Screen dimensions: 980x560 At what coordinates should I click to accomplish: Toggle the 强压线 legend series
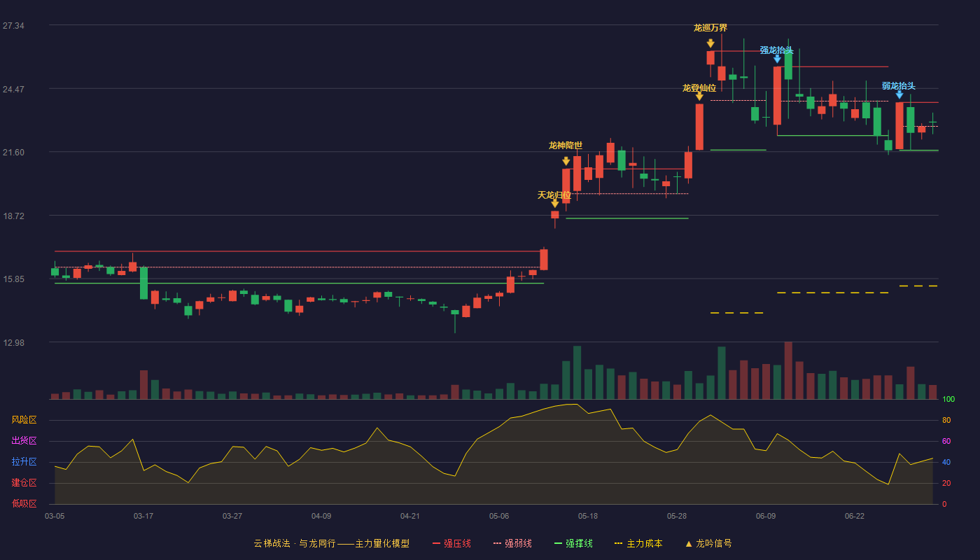[x=451, y=543]
